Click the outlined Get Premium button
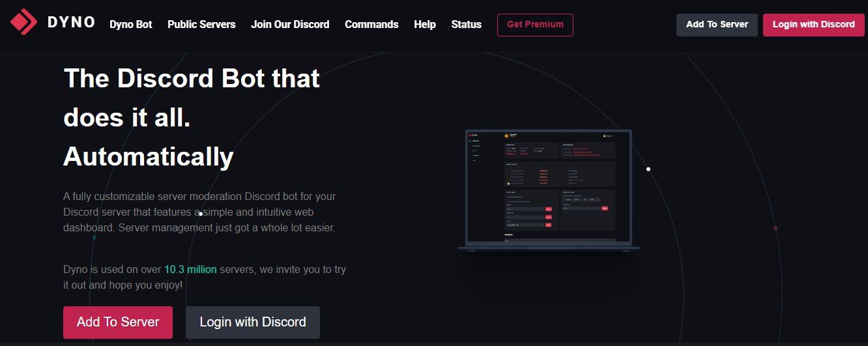The height and width of the screenshot is (346, 868). point(535,25)
